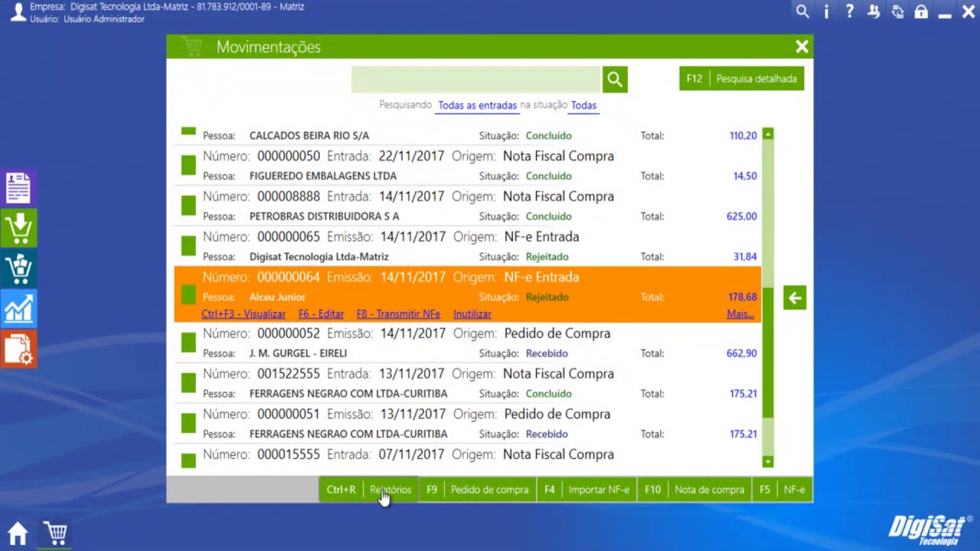Click the user profile icon beside Empresa

17,12
